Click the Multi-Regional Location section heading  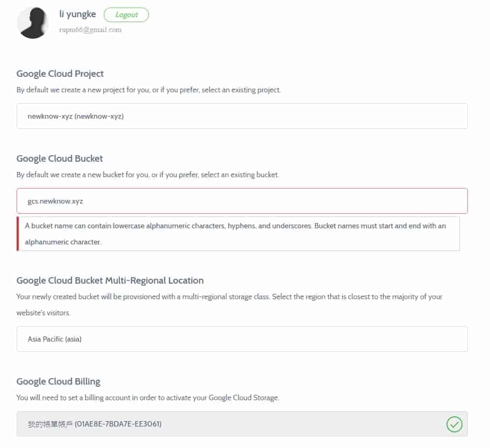pyautogui.click(x=110, y=280)
